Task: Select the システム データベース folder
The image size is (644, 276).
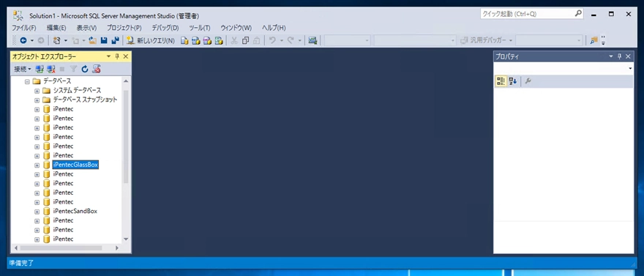Action: 78,90
